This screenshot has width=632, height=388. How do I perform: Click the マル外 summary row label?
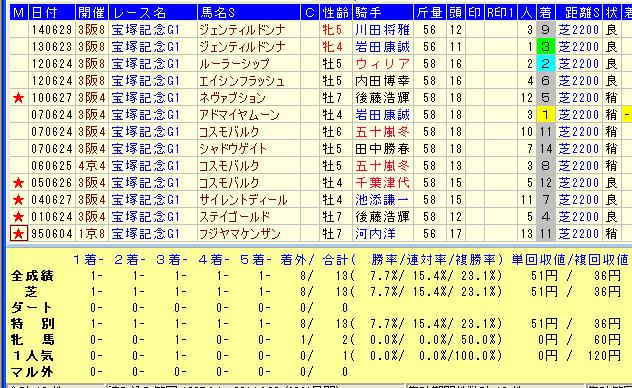[x=32, y=372]
